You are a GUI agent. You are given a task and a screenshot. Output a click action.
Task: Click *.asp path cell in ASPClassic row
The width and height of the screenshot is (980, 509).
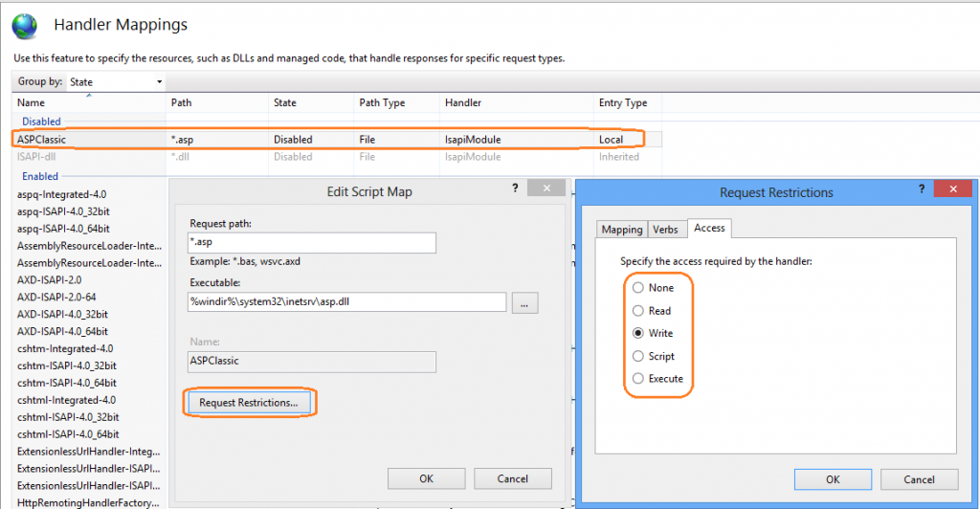[183, 140]
